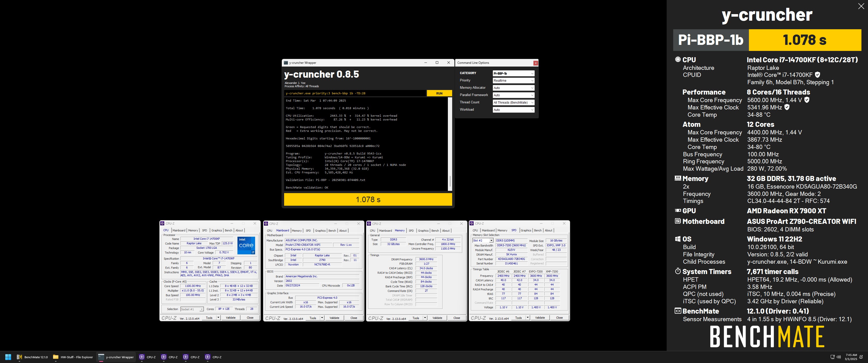Screen dimensions: 868x363
Task: Click the yellow 1.078 s result bar in wrapper
Action: [368, 199]
